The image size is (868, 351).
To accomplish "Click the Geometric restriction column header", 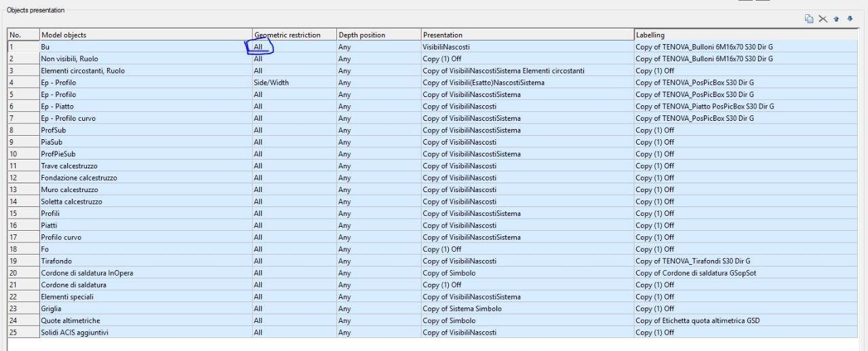I will [294, 35].
